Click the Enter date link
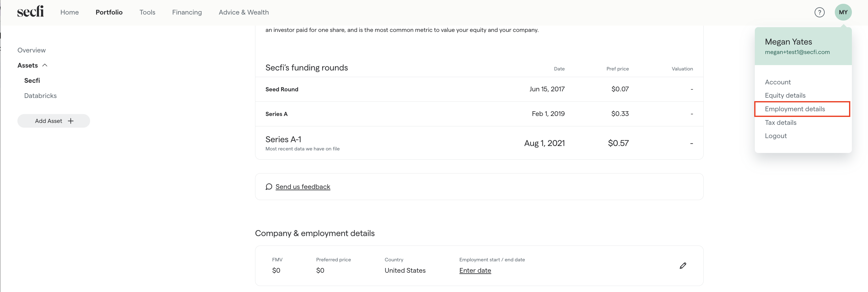 (x=475, y=271)
